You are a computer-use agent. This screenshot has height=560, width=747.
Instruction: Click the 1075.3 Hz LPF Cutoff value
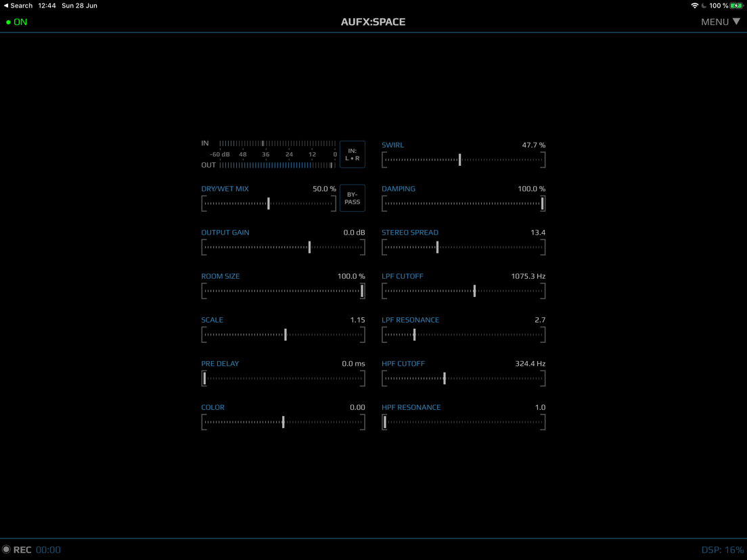pyautogui.click(x=528, y=276)
